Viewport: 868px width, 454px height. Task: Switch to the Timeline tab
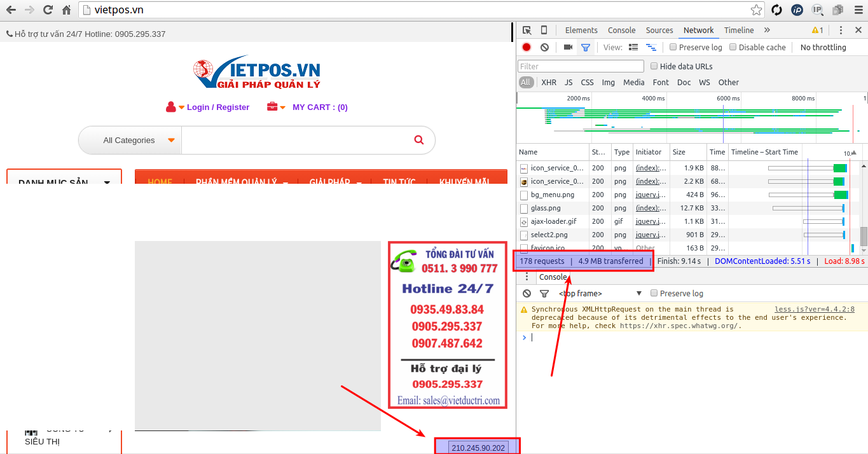click(739, 31)
